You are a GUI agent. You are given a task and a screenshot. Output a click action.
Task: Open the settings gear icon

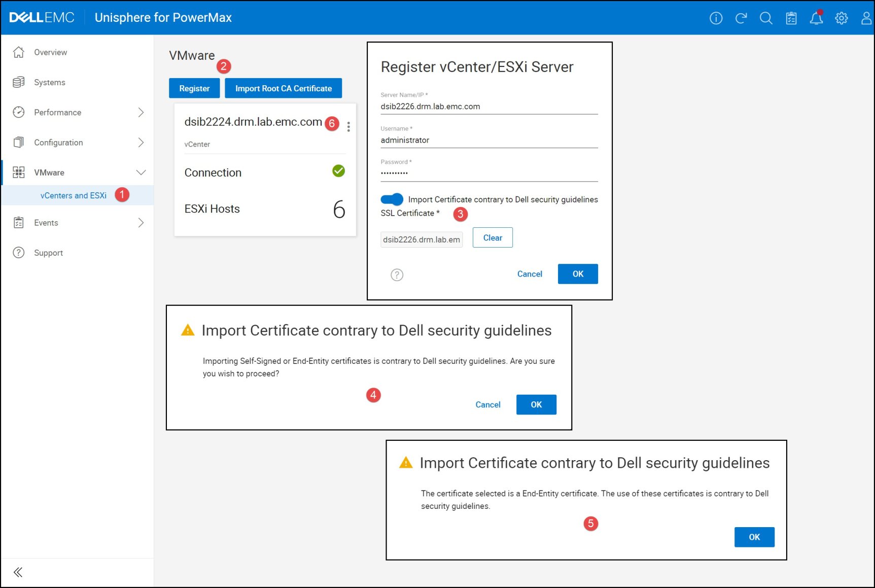(x=842, y=18)
